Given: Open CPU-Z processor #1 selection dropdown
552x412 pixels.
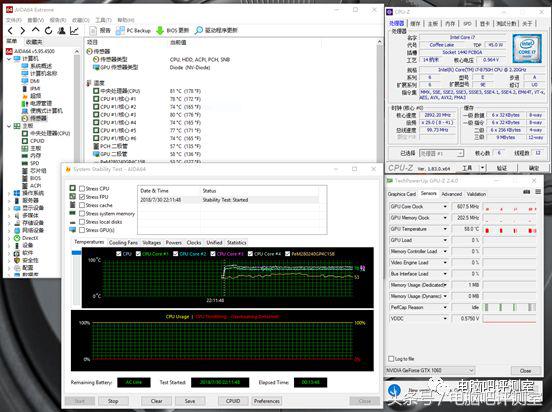Looking at the screenshot, I should tap(441, 153).
